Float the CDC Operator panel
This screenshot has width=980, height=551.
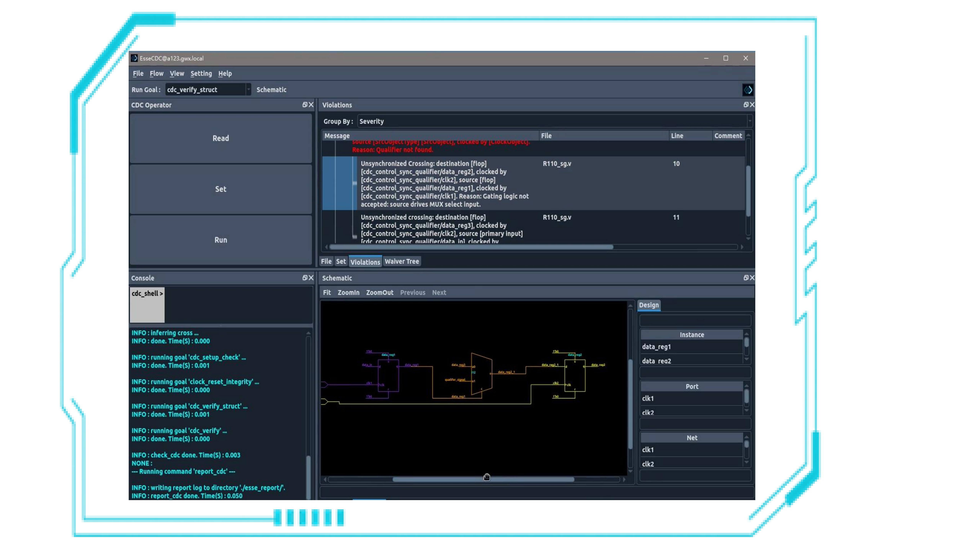coord(304,105)
